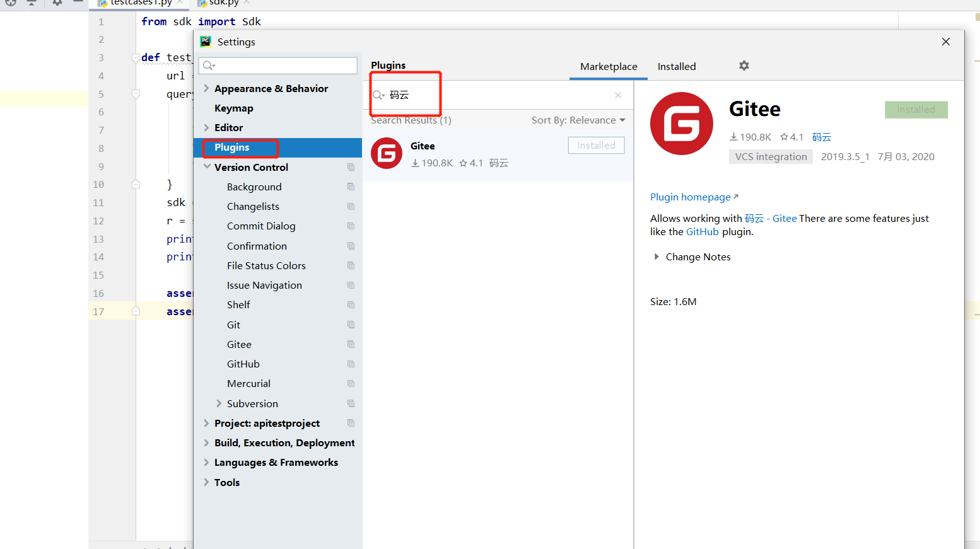Click the project-level icon beside Issue Navigation

click(x=351, y=285)
